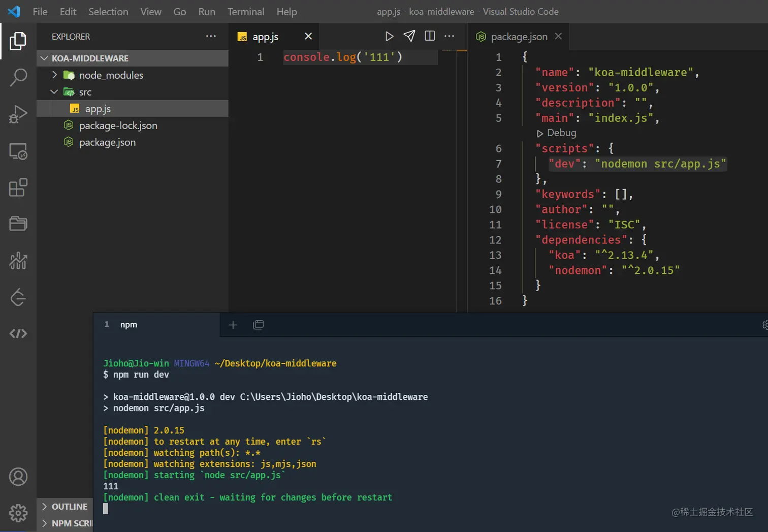The image size is (768, 532).
Task: Click the console.log('111') code line
Action: pos(343,57)
